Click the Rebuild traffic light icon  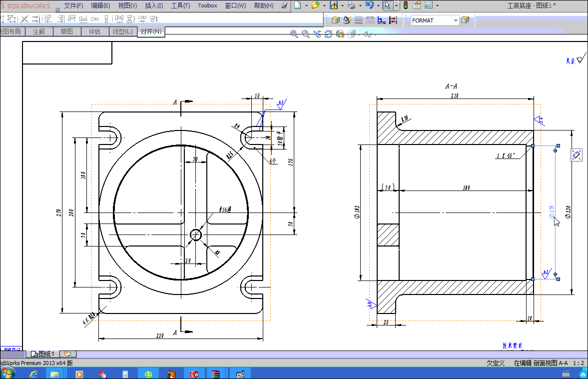pos(406,5)
